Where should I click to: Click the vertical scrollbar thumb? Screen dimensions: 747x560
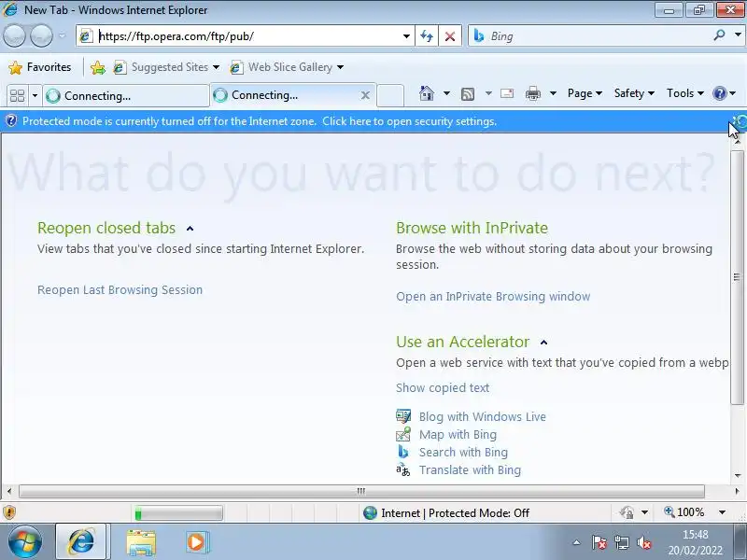(737, 277)
